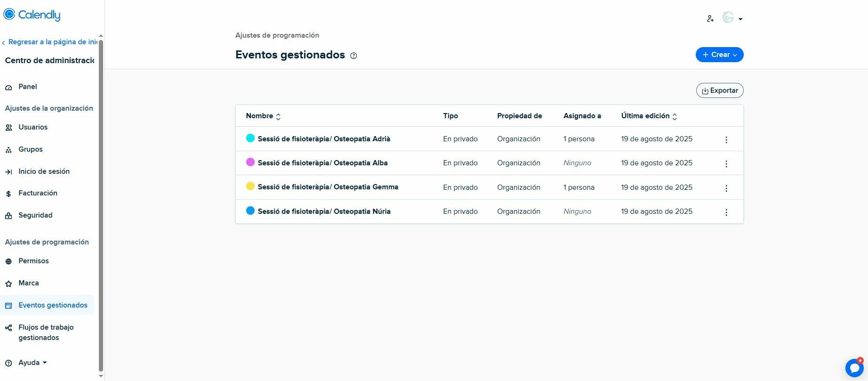Go back via Regresar a la página de inicio
The width and height of the screenshot is (868, 381).
pyautogui.click(x=50, y=42)
